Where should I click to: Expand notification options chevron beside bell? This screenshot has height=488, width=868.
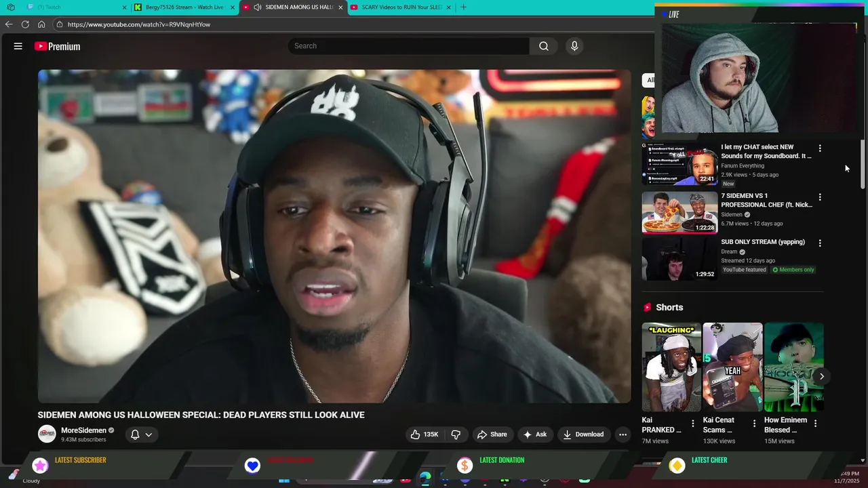(x=149, y=434)
